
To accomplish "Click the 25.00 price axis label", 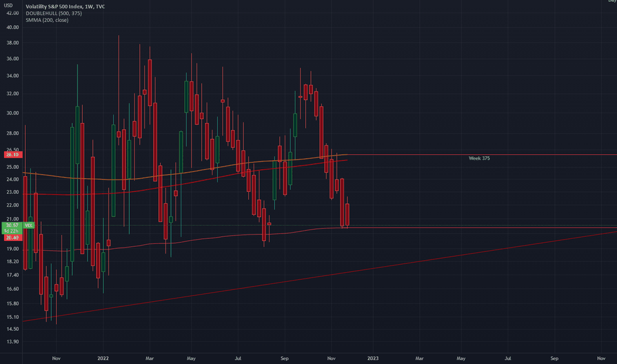I will (x=13, y=167).
